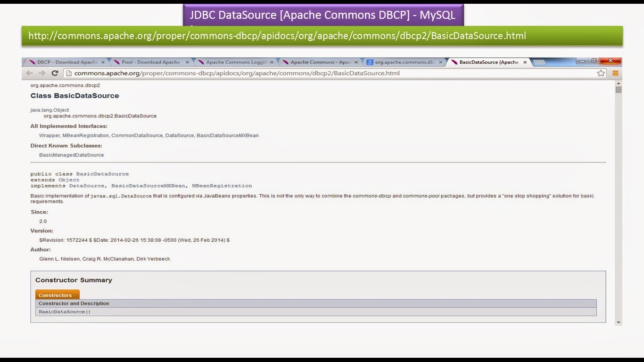Viewport: 644px width, 362px height.
Task: Click the browser back arrow
Action: pyautogui.click(x=29, y=73)
